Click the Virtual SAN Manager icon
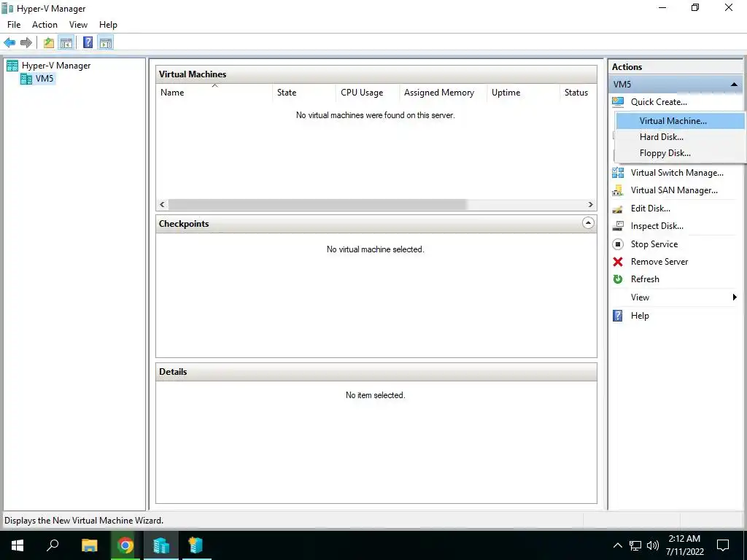 point(618,190)
